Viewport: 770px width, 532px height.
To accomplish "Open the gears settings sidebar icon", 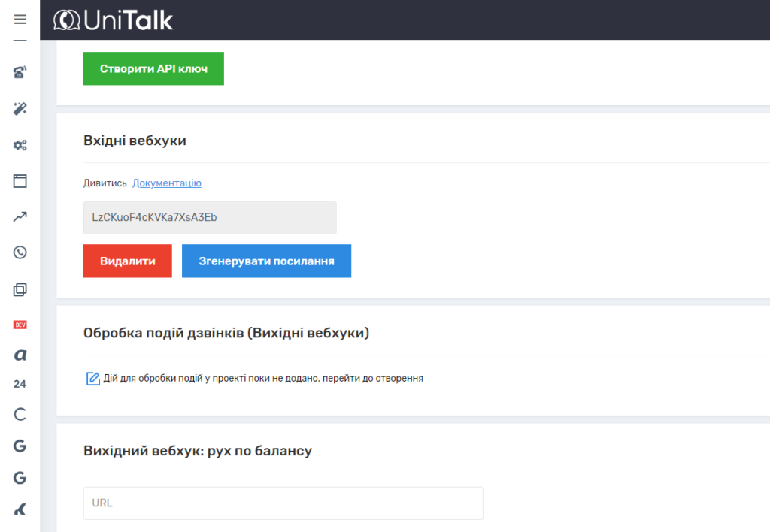I will tap(20, 145).
